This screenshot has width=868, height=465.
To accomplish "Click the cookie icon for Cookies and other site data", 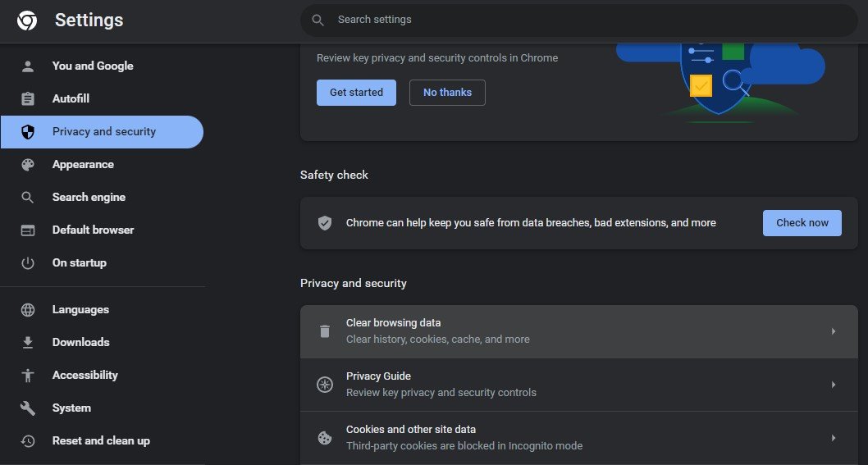I will point(324,438).
